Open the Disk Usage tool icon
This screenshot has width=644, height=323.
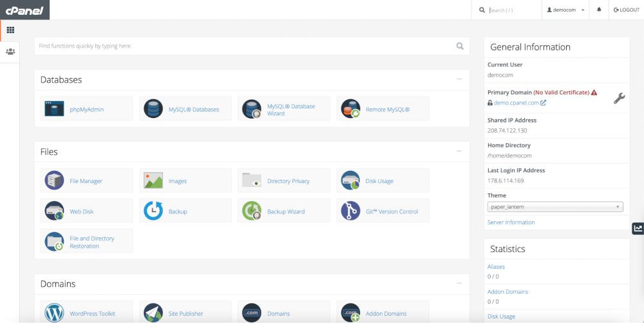pos(351,181)
